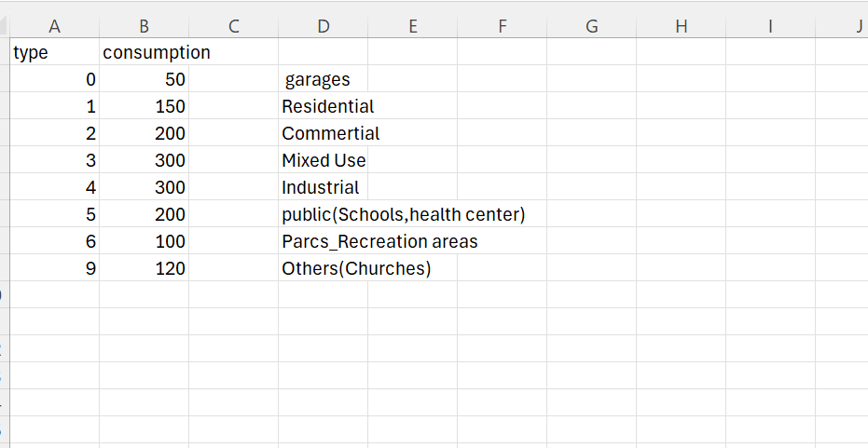Select the cell with consumption value 50

pyautogui.click(x=144, y=80)
